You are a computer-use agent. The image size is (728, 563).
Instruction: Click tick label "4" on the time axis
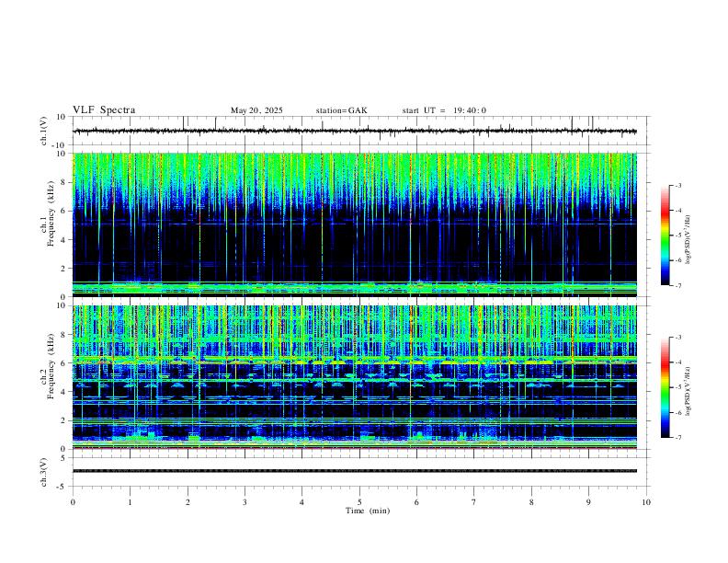(301, 502)
